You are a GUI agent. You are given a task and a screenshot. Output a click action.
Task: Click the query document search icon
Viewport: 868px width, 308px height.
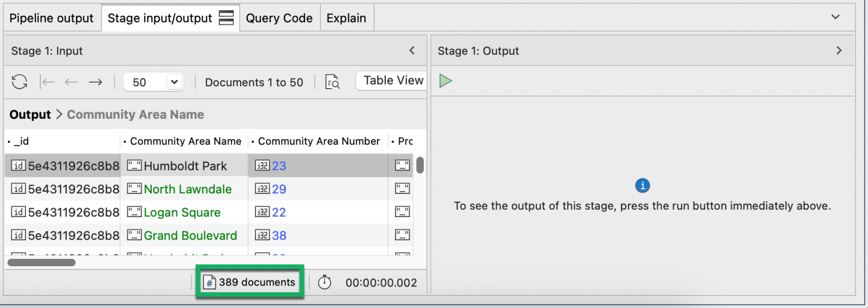click(x=332, y=83)
